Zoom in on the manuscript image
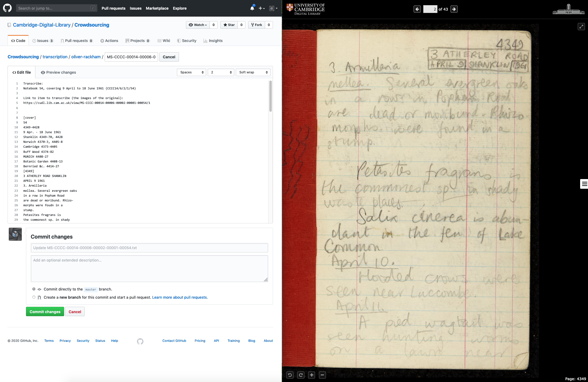588x382 pixels. click(312, 375)
